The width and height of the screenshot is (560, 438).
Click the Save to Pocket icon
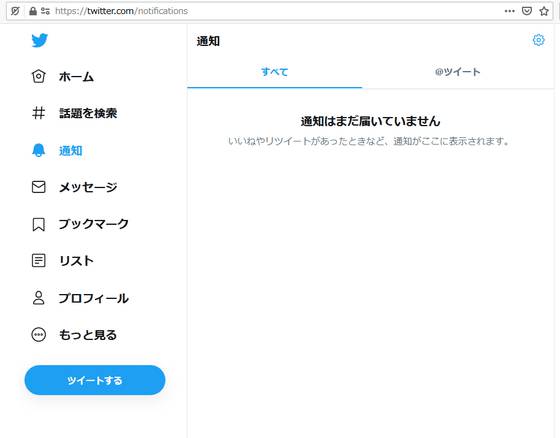point(527,11)
